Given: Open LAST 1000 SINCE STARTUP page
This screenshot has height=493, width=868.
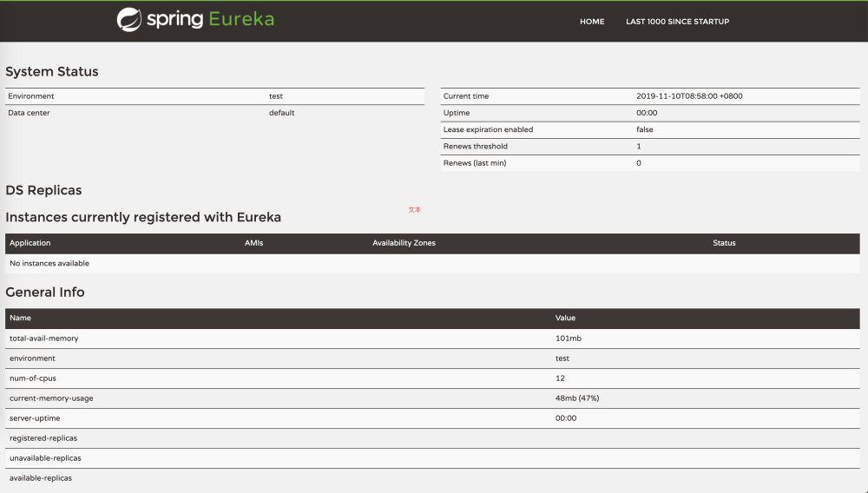Looking at the screenshot, I should 677,22.
